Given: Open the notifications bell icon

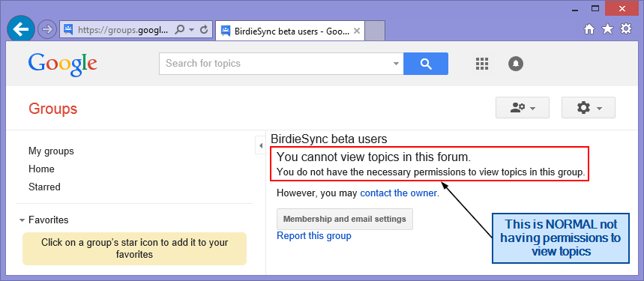Looking at the screenshot, I should pos(516,64).
